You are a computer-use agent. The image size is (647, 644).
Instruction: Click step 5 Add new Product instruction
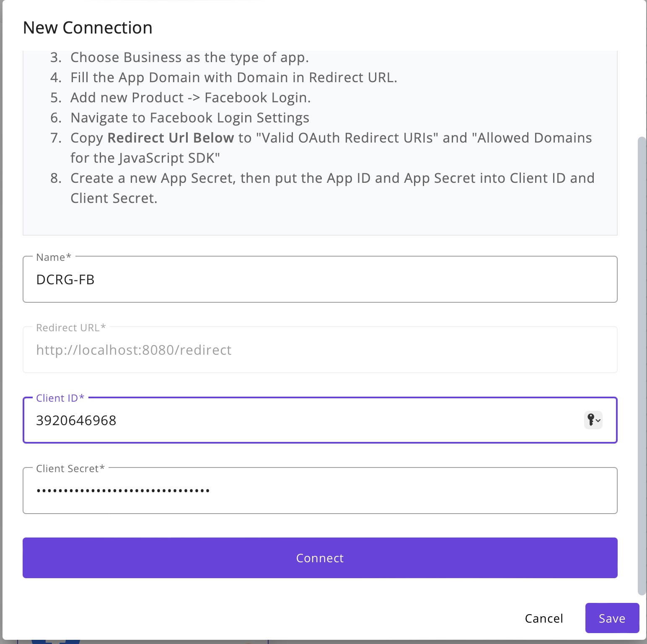click(181, 98)
